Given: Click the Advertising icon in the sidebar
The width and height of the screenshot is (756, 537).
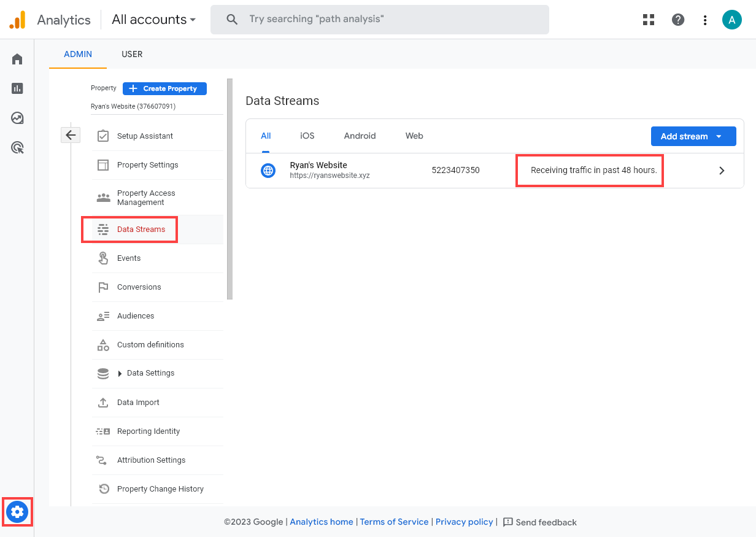Looking at the screenshot, I should click(17, 147).
